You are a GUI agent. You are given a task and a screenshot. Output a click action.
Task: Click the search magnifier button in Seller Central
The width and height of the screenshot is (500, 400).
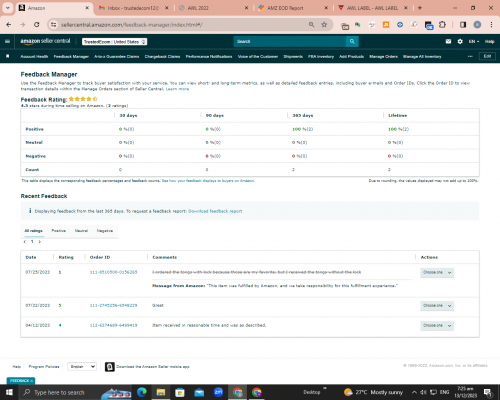click(x=352, y=41)
